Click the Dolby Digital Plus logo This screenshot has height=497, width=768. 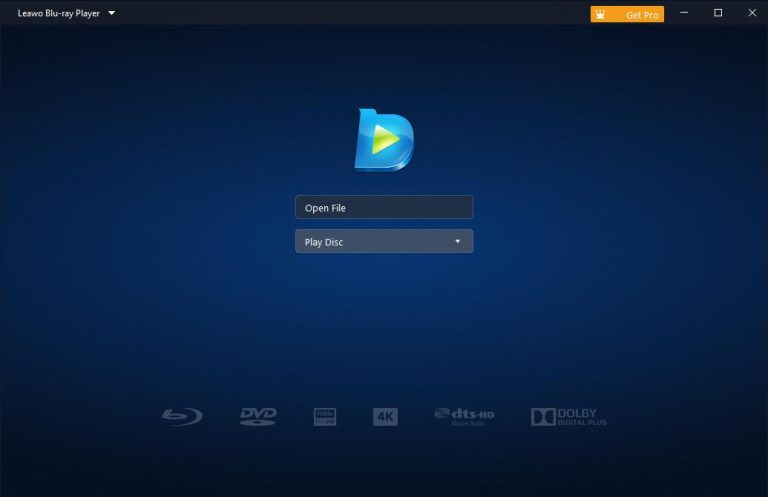(569, 417)
